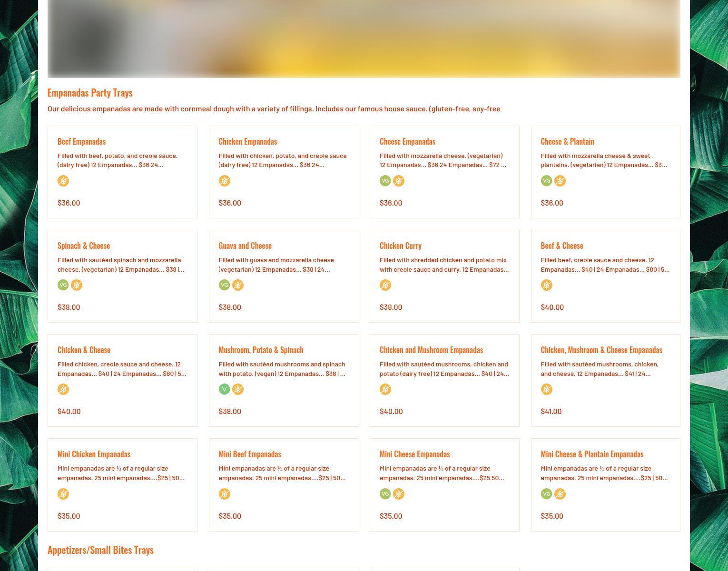Click gluten-free icon on Cheese & Plantain card
The image size is (728, 571).
pyautogui.click(x=560, y=181)
